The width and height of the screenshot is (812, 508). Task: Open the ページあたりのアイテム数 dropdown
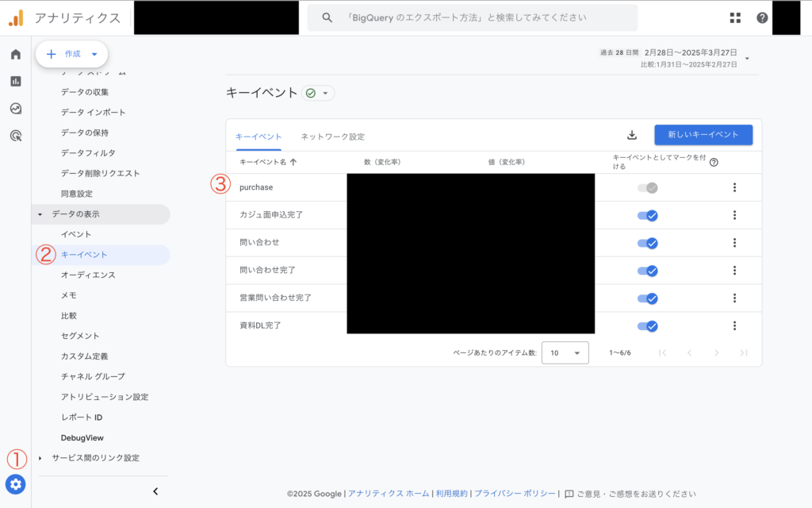(x=565, y=352)
